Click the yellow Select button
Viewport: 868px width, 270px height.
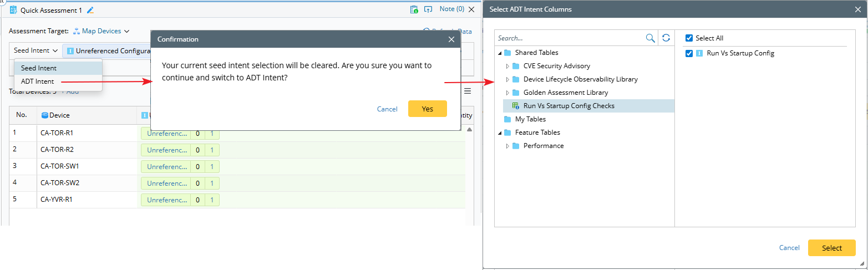831,248
